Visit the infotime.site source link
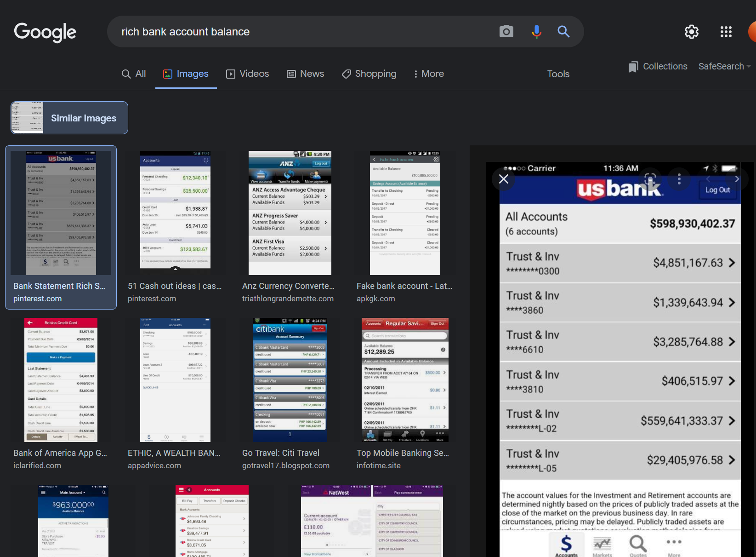The width and height of the screenshot is (756, 557). (x=379, y=465)
